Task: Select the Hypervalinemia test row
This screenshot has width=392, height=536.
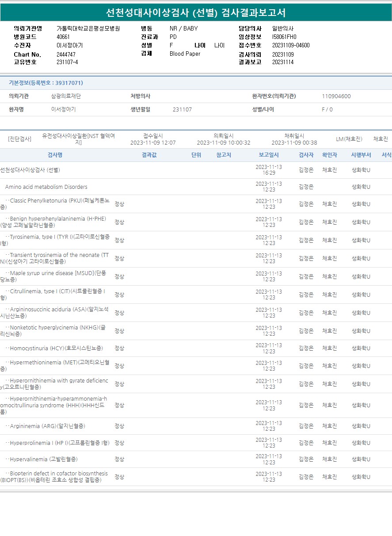Action: click(43, 459)
